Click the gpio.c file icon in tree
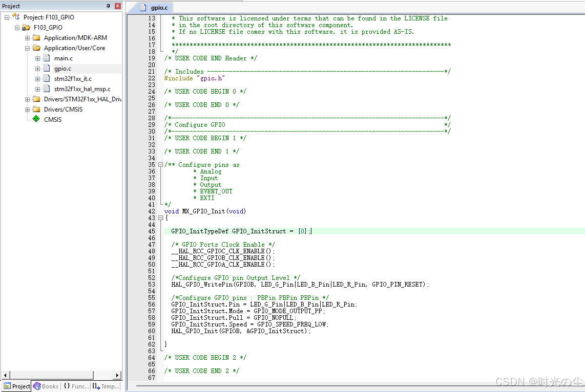Viewport: 585px width, 392px height. pyautogui.click(x=47, y=68)
